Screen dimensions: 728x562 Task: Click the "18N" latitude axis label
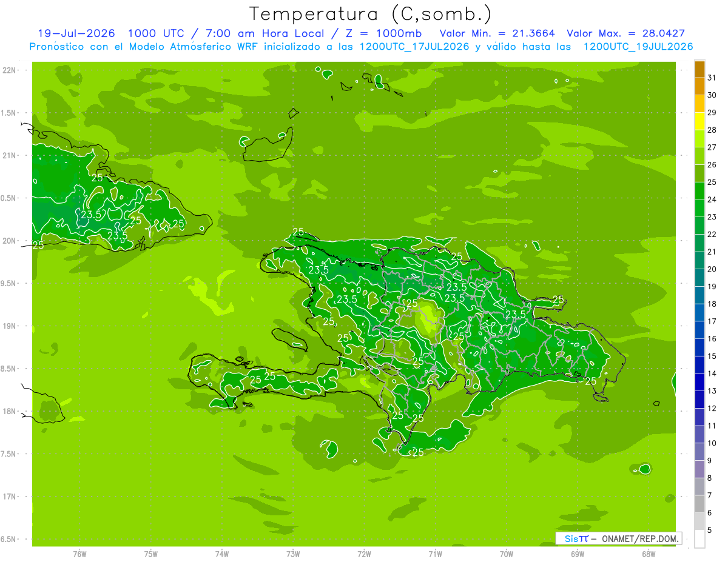(x=10, y=411)
